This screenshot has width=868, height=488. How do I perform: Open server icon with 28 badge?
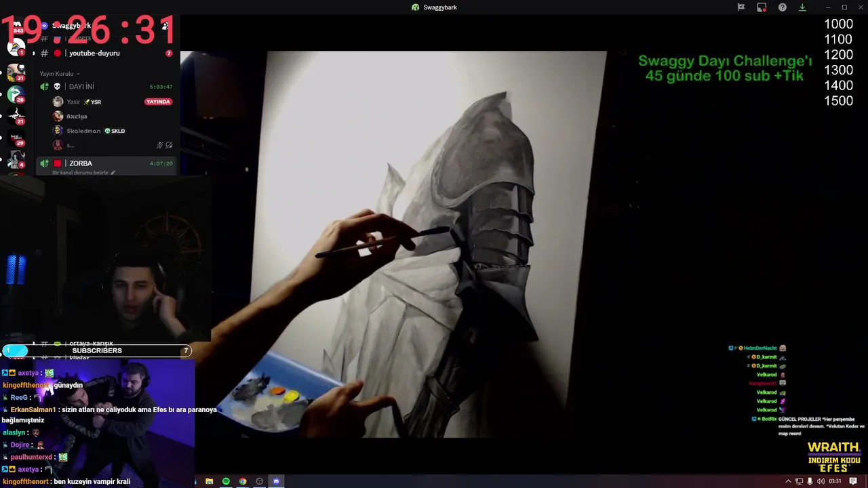click(x=16, y=94)
